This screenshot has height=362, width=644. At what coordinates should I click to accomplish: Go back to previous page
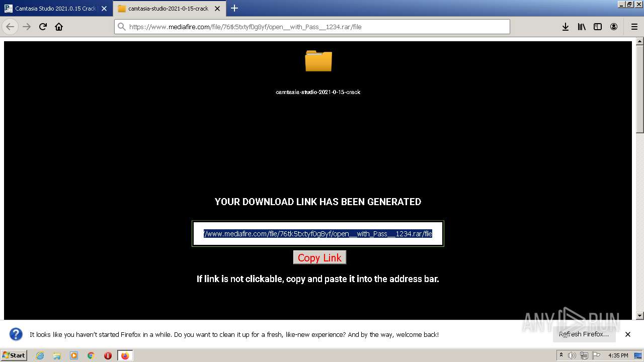[10, 27]
